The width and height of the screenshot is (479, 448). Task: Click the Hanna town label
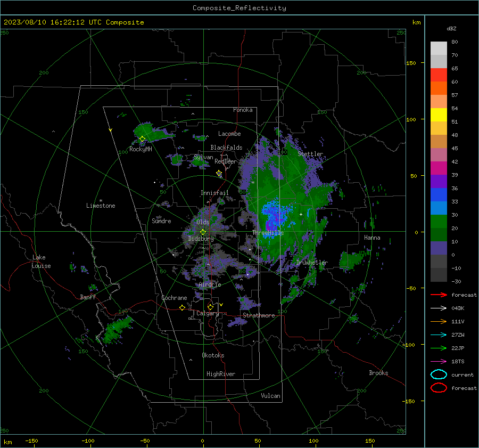[372, 238]
